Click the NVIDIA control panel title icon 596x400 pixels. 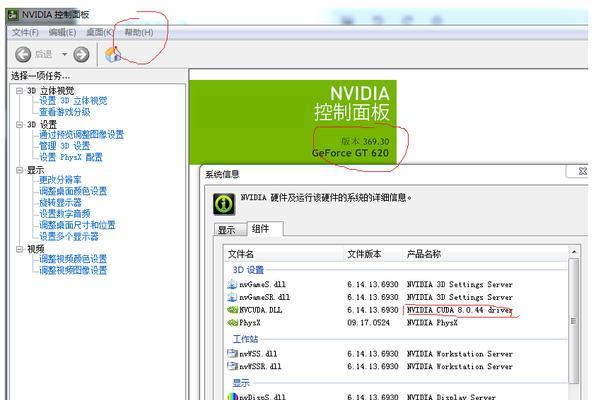click(x=13, y=15)
